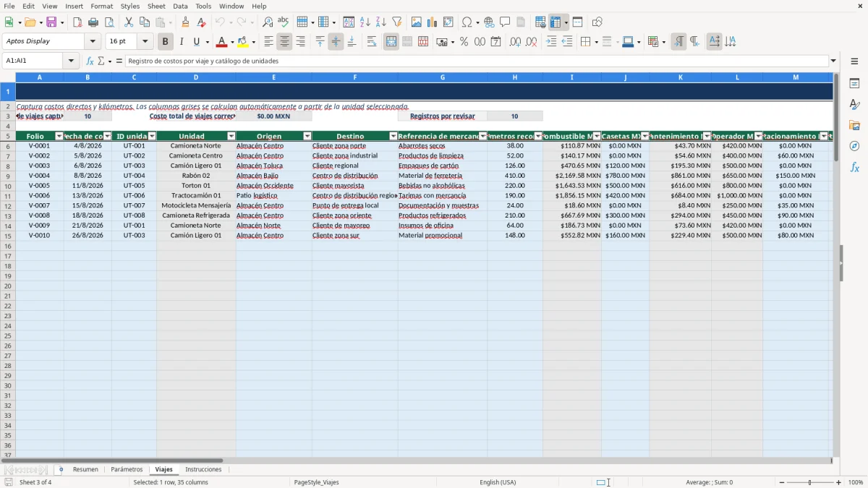Click the Copy icon
Image resolution: width=868 pixels, height=488 pixels.
[145, 22]
